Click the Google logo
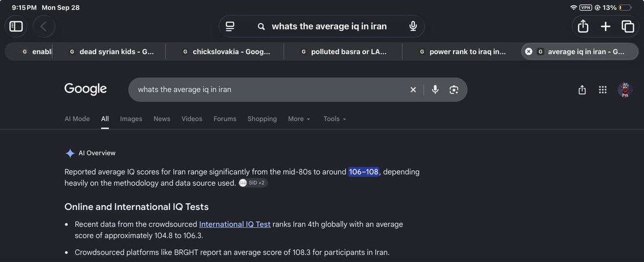The width and height of the screenshot is (644, 262). [x=85, y=89]
